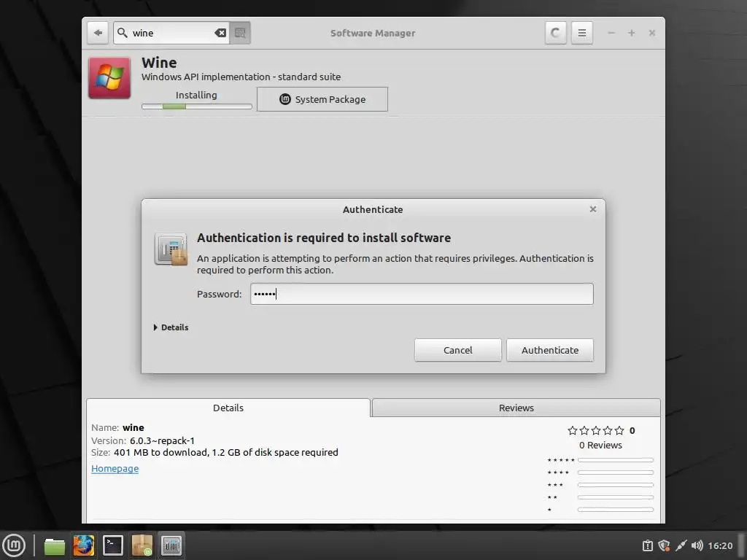Switch to the Details tab
The width and height of the screenshot is (747, 560).
click(228, 408)
